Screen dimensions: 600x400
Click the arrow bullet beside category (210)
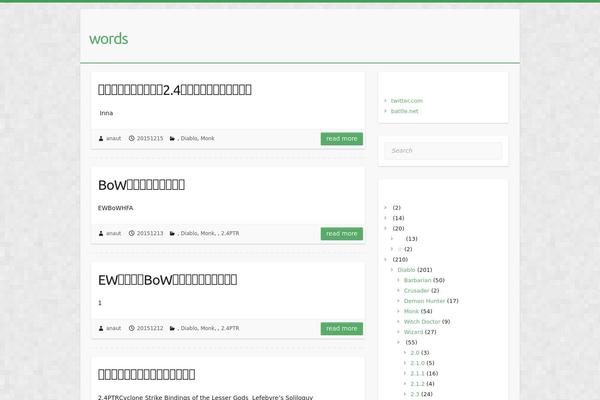(x=386, y=259)
